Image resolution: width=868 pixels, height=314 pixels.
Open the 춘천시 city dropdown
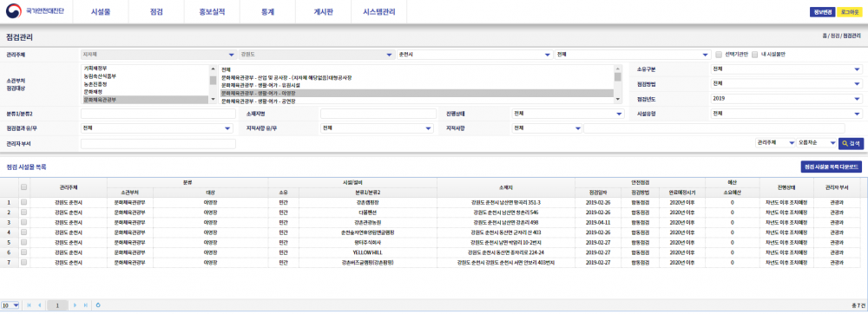(475, 55)
